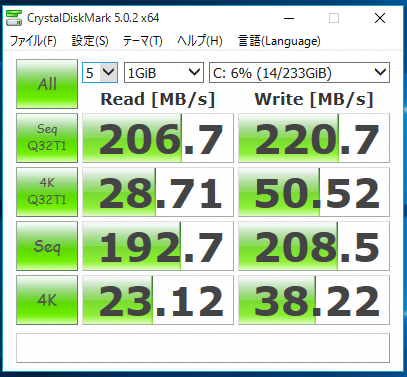The width and height of the screenshot is (407, 377).
Task: Open the テーマ(T) menu
Action: (x=142, y=41)
